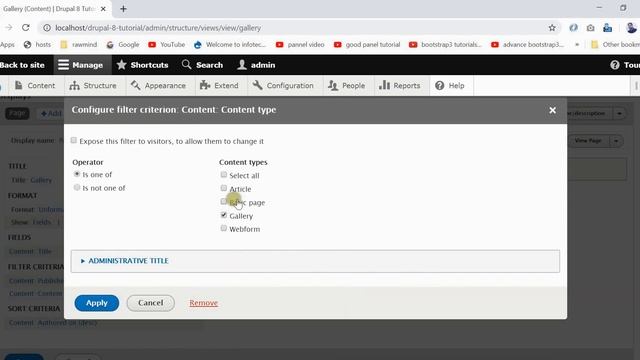The width and height of the screenshot is (640, 360).
Task: Open the View Page dropdown arrow
Action: 616,141
